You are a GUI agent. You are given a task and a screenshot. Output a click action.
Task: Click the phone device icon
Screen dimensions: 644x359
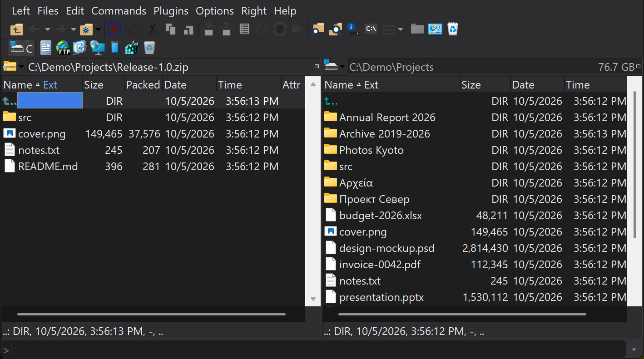pos(114,47)
